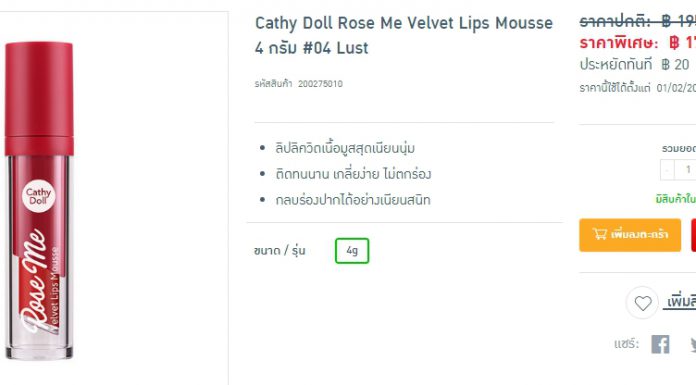Click the Cathy Doll Rose Me product title
696x385 pixels.
(403, 35)
